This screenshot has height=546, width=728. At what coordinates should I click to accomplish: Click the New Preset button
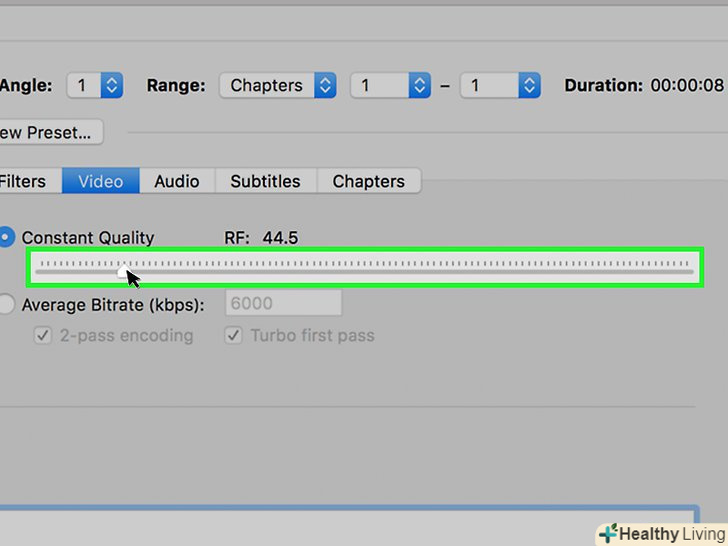pos(48,132)
